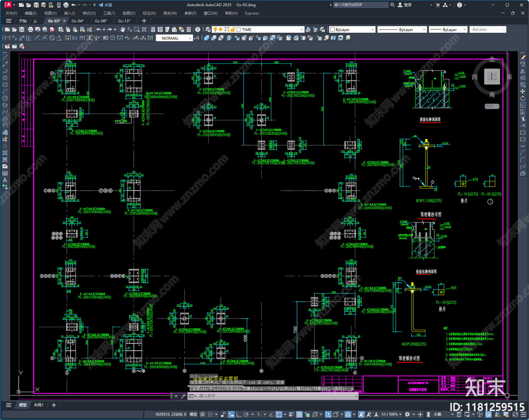Open the workspace switching gear icon
529x420 pixels.
click(407, 414)
